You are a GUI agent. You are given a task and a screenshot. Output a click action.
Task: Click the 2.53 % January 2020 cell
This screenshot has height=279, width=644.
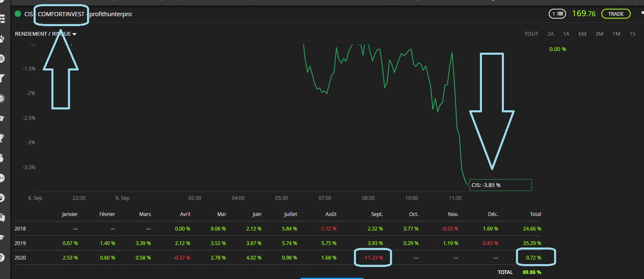click(69, 257)
